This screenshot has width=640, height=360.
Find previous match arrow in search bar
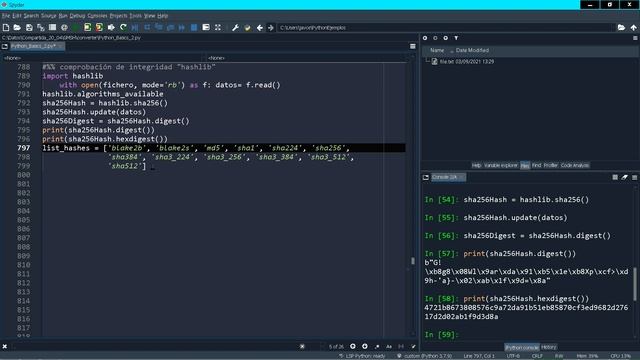[353, 347]
